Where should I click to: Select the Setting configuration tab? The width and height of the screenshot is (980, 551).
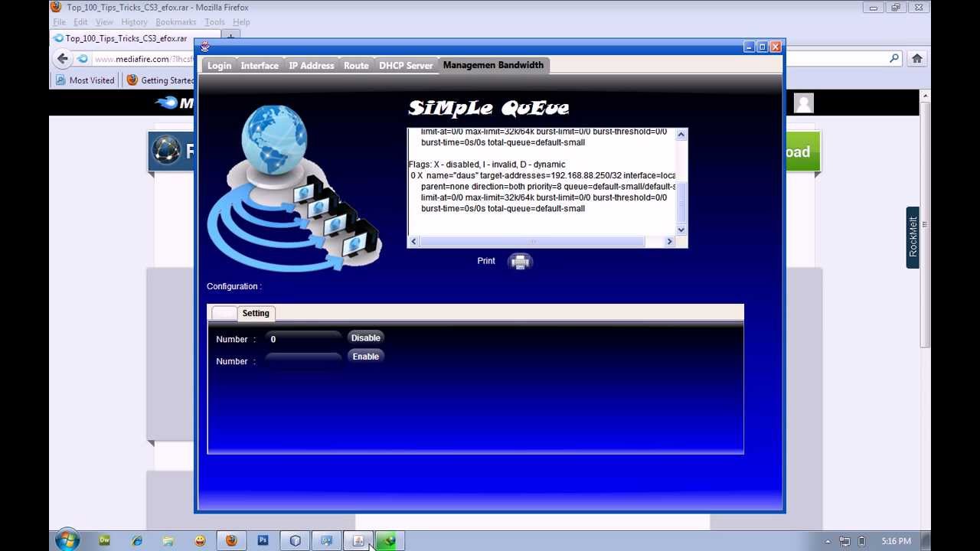(256, 313)
